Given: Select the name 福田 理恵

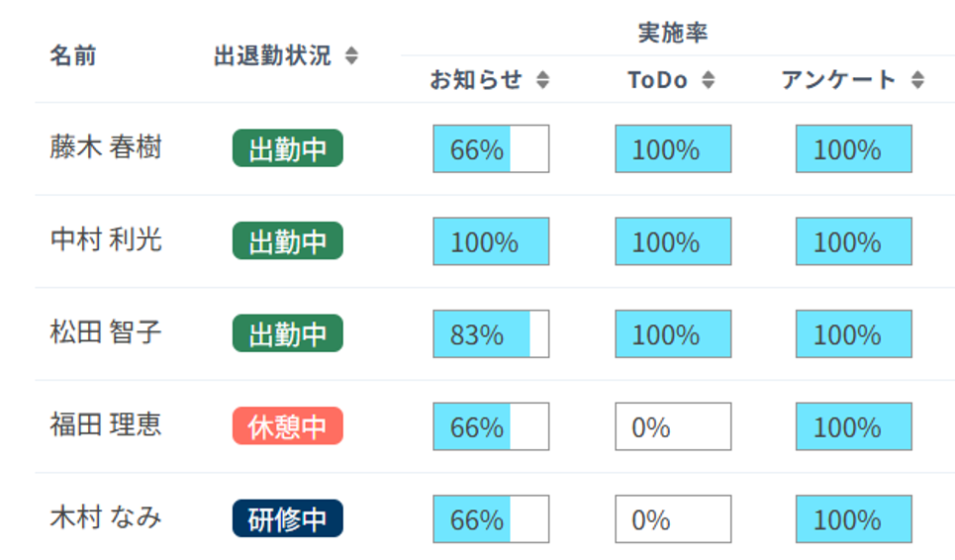Looking at the screenshot, I should (x=106, y=425).
